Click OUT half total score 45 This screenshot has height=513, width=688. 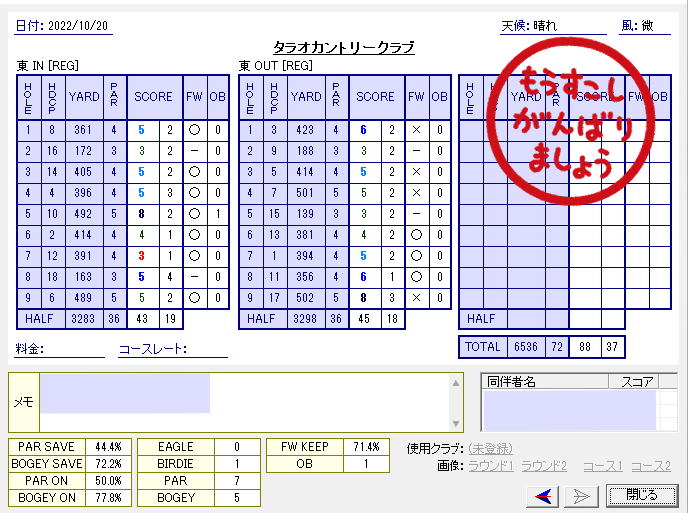pyautogui.click(x=364, y=319)
